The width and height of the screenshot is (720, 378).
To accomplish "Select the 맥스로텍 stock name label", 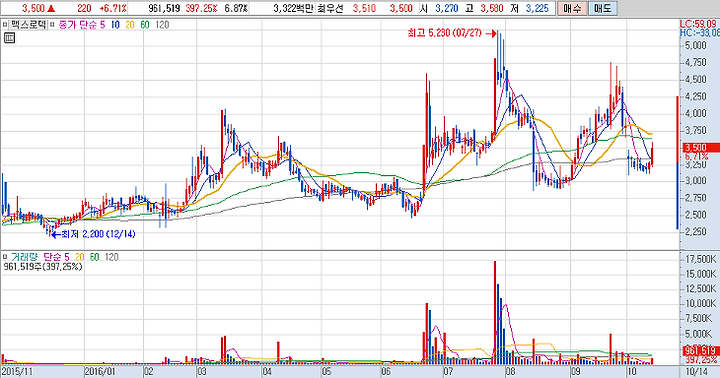I will [28, 25].
